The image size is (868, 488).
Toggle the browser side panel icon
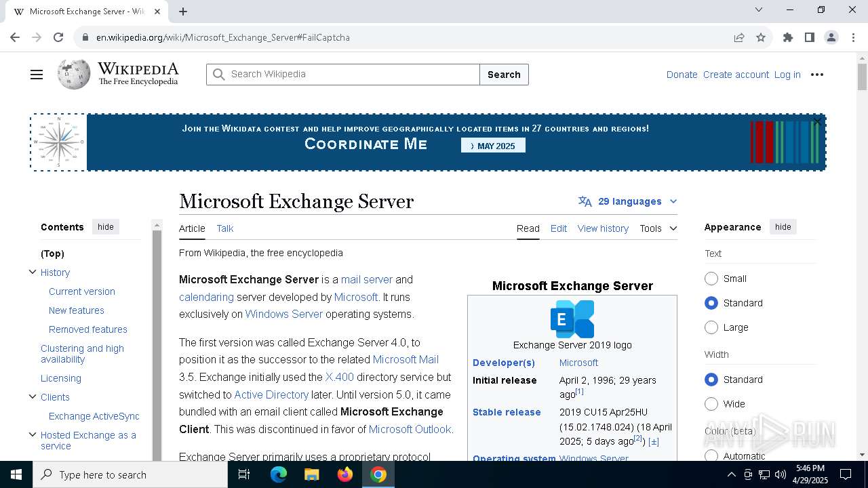810,37
